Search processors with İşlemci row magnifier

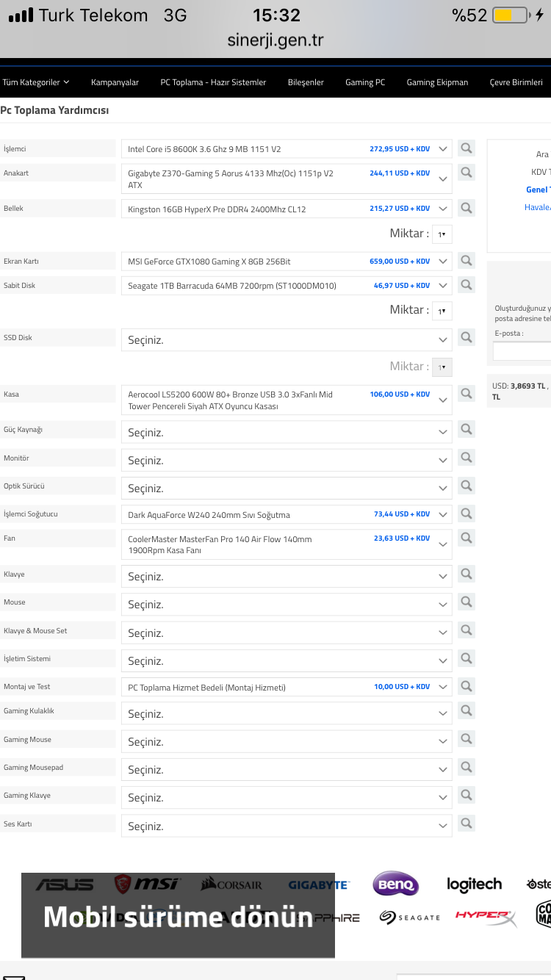[466, 148]
